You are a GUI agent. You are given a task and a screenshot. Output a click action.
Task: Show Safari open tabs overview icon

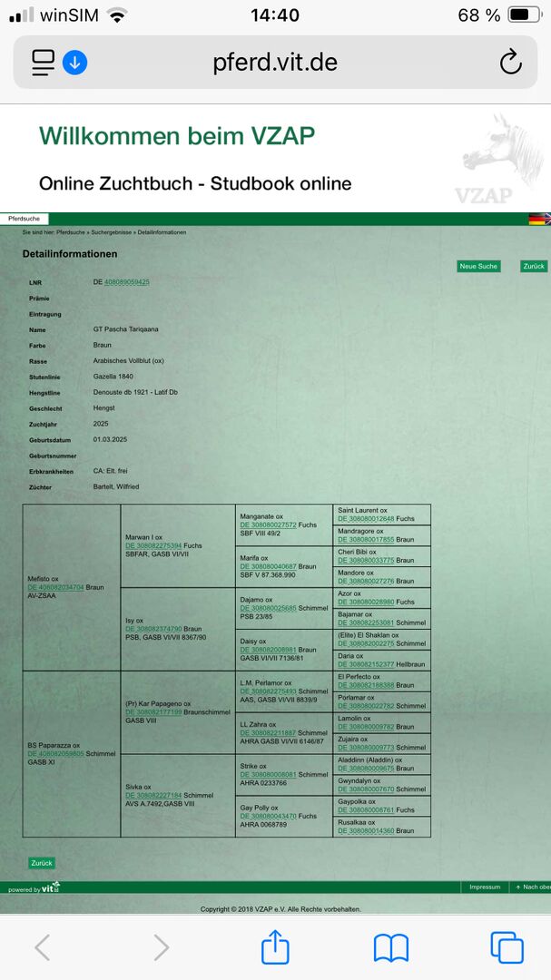tap(507, 947)
